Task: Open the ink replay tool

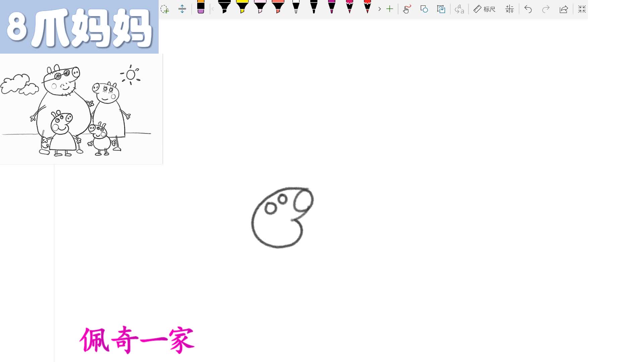Action: click(x=441, y=9)
